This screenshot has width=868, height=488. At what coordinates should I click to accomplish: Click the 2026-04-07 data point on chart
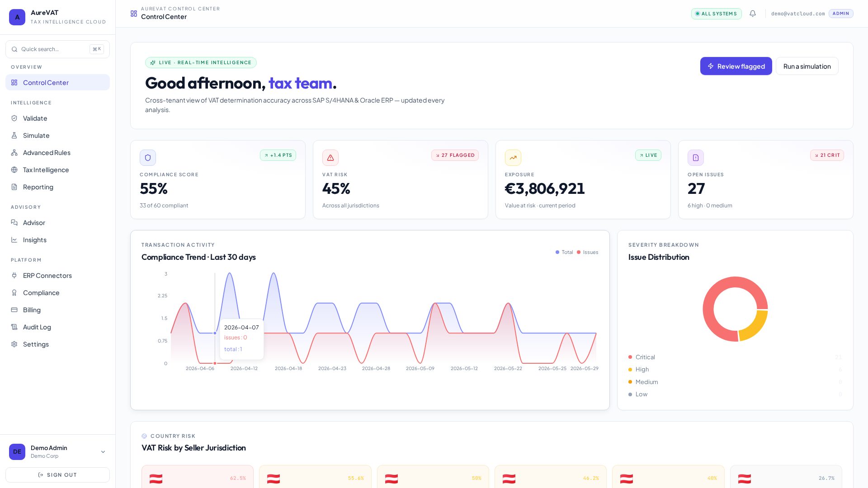[215, 333]
